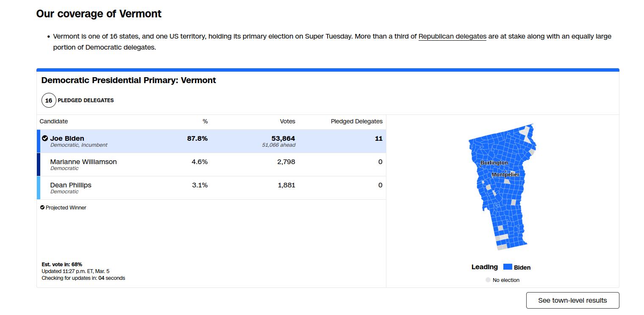Select the Joe Biden candidate name
Image resolution: width=644 pixels, height=315 pixels.
(67, 138)
